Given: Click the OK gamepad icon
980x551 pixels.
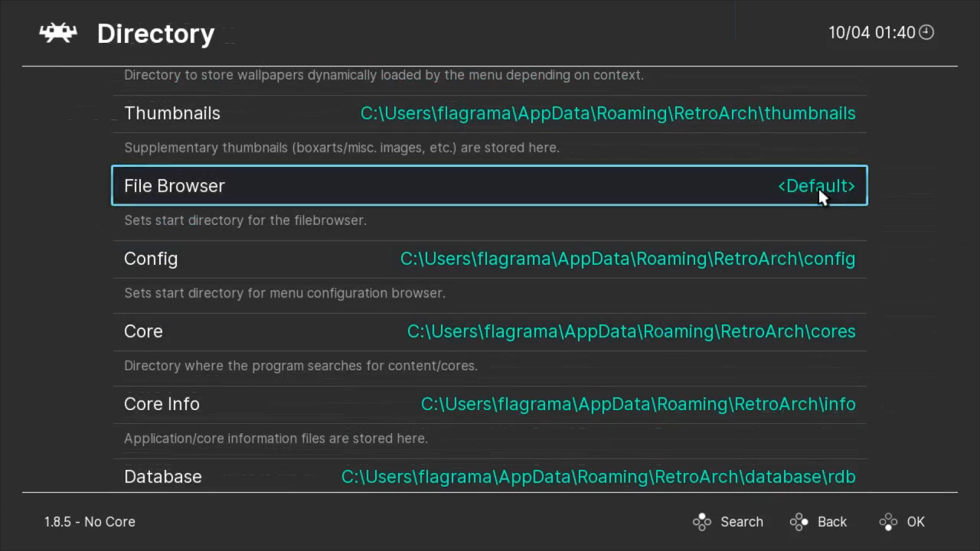Looking at the screenshot, I should click(x=888, y=522).
